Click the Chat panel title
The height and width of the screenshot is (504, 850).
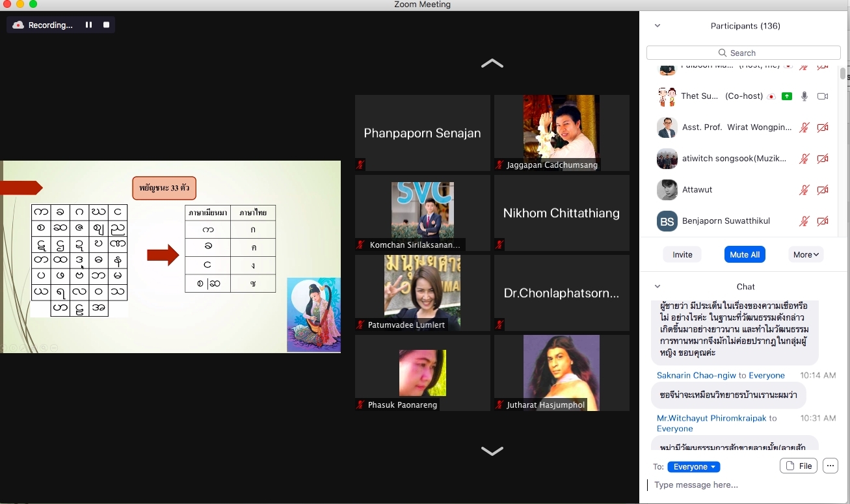click(745, 286)
